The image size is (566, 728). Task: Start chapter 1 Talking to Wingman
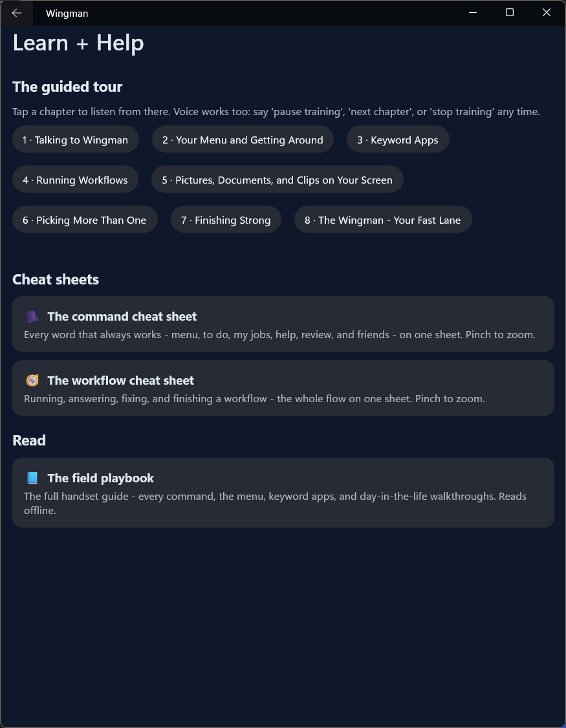tap(75, 140)
